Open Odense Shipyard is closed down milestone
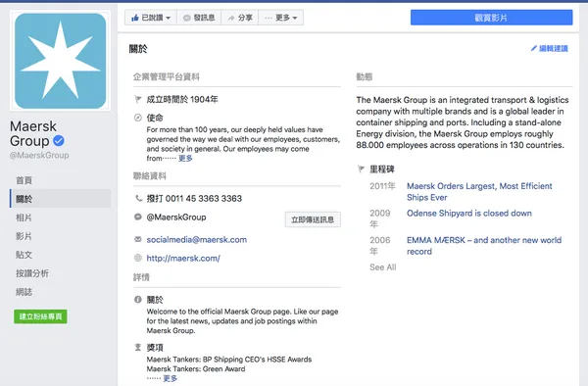Viewport: 588px width, 386px height. click(469, 214)
